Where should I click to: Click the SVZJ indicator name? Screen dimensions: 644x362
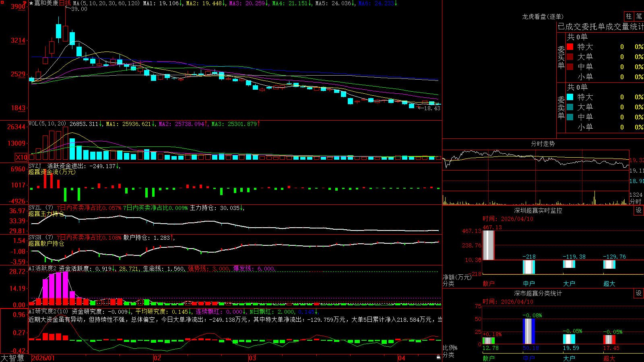pos(35,166)
